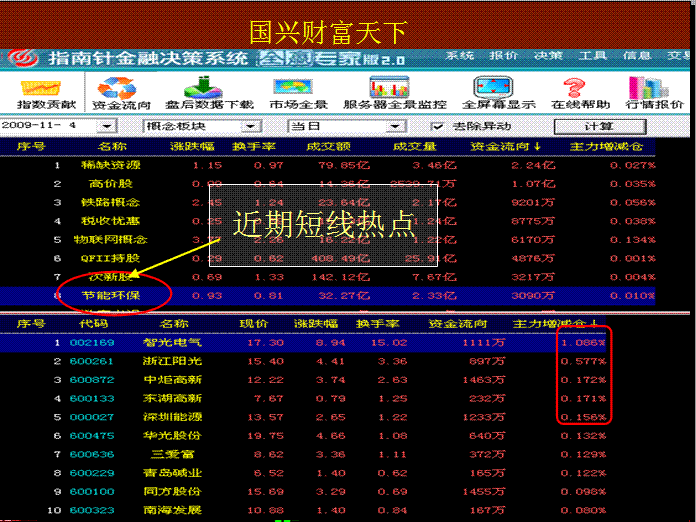
Task: Sort bottom table by 主力增减仓 header
Action: click(555, 324)
